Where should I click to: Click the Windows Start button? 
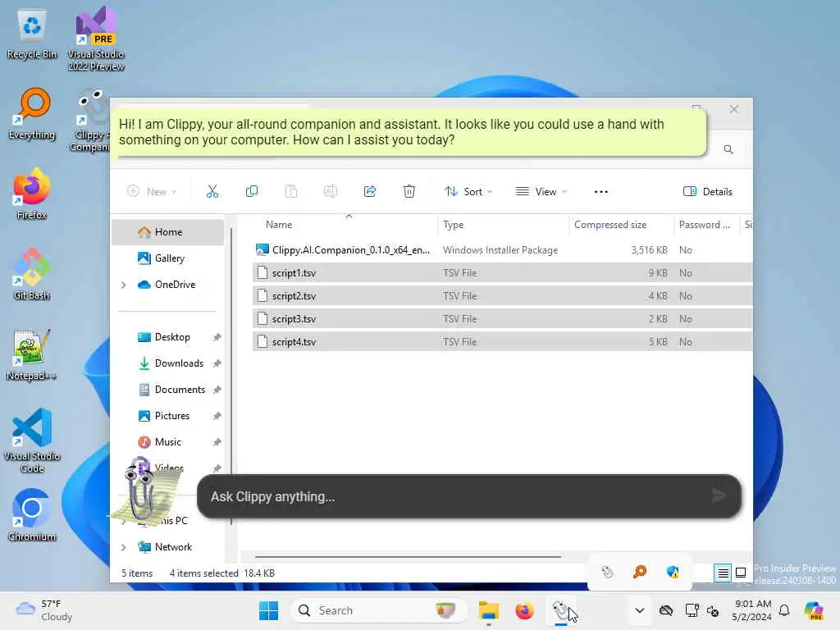[x=268, y=610]
